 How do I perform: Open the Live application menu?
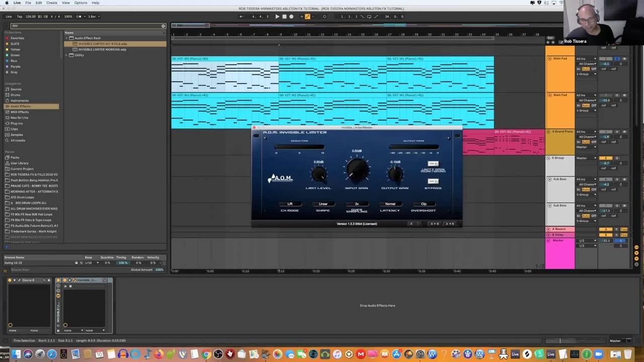point(17,3)
